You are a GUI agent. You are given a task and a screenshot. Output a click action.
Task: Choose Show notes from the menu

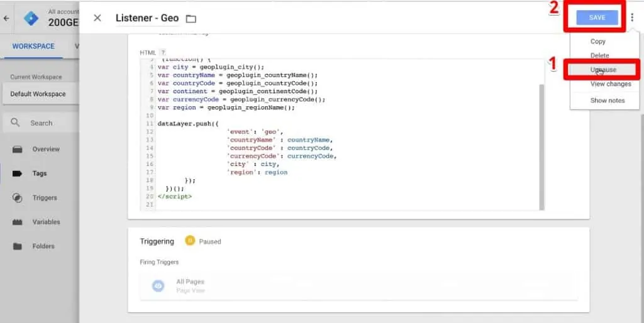(608, 101)
